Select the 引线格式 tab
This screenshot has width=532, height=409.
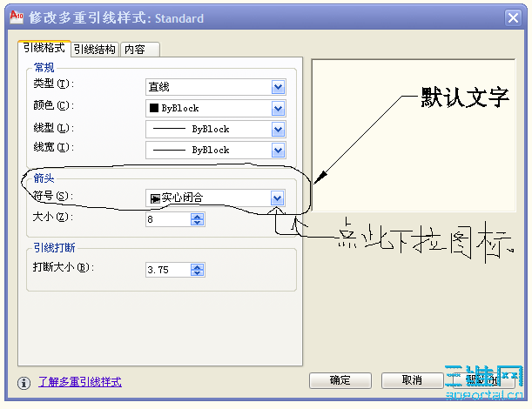[x=44, y=48]
